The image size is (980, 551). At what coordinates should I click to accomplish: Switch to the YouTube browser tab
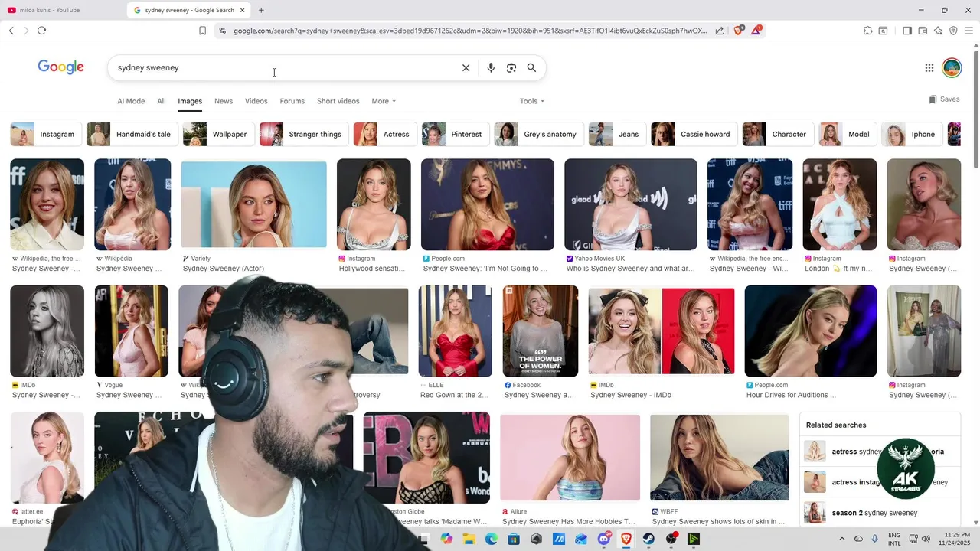tap(61, 10)
